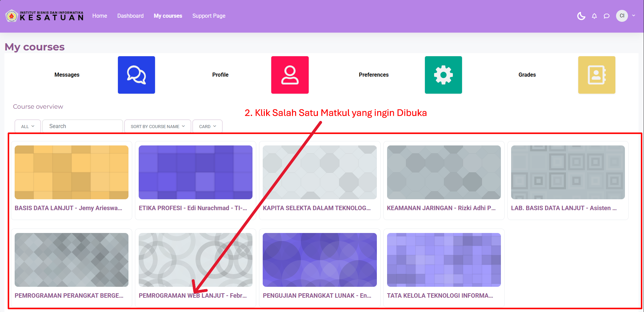Screen dimensions: 644x312
Task: Open user menu arrow beside avatar
Action: (634, 16)
